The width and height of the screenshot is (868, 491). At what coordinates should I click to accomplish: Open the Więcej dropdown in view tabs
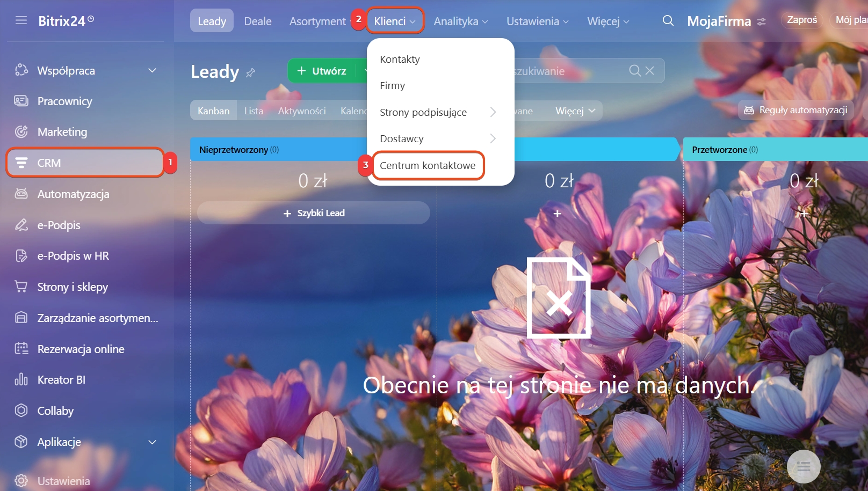[x=575, y=111]
